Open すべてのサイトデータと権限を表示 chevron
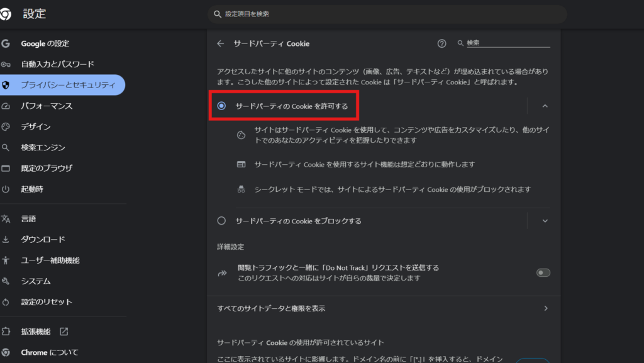The height and width of the screenshot is (363, 644). tap(546, 308)
